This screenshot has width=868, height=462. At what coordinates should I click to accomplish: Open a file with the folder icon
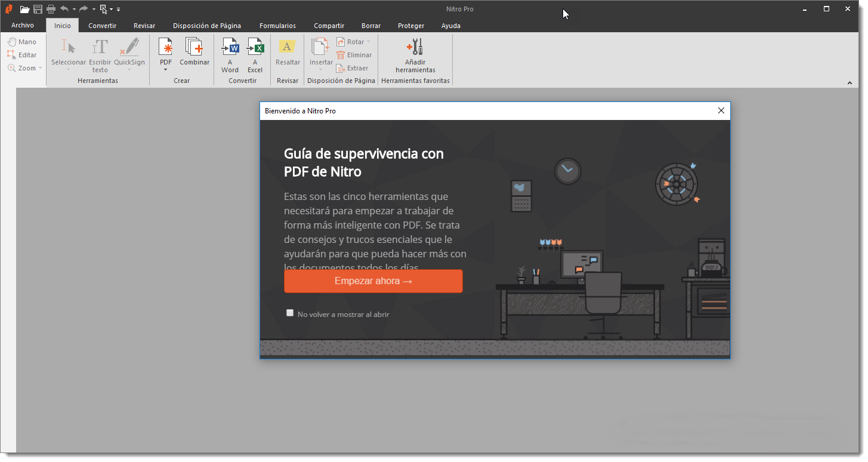tap(24, 10)
